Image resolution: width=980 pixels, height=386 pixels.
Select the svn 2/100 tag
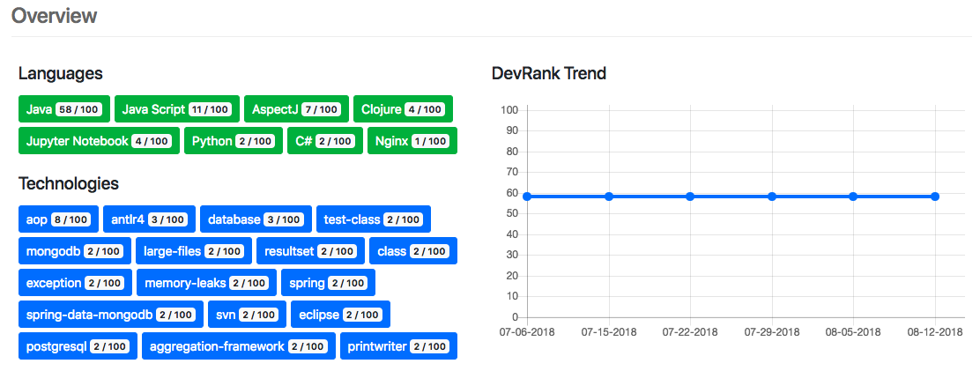[x=248, y=314]
